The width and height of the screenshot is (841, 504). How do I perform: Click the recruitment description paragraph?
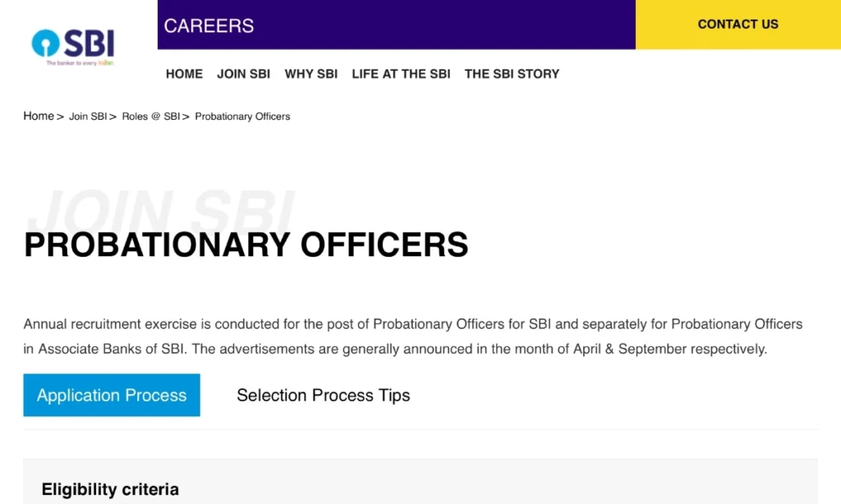click(412, 336)
